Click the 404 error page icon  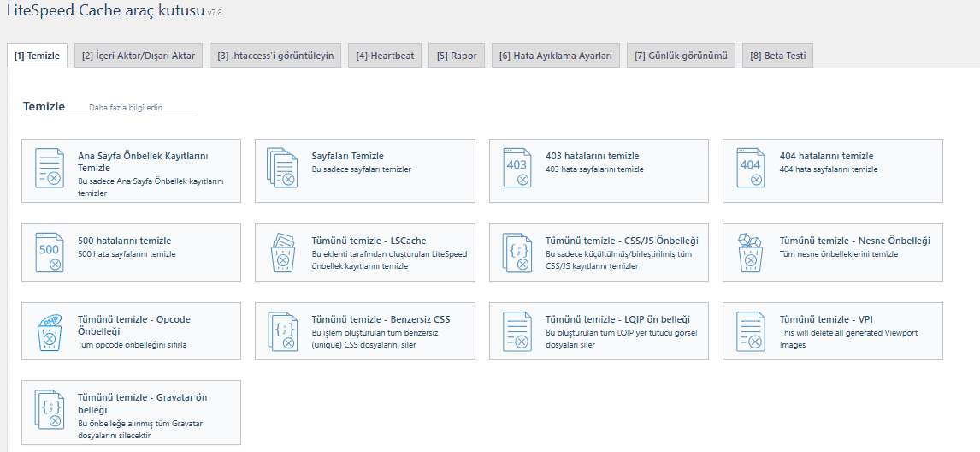(750, 168)
